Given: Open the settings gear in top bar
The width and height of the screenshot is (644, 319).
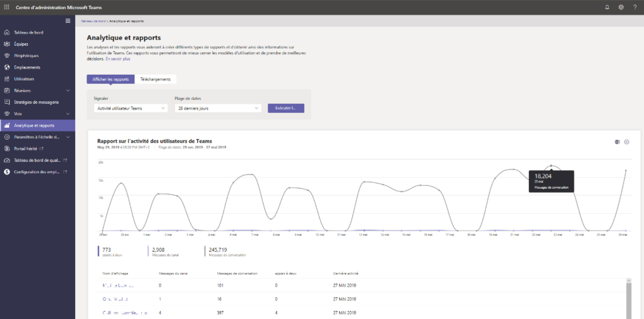Looking at the screenshot, I should (621, 7).
